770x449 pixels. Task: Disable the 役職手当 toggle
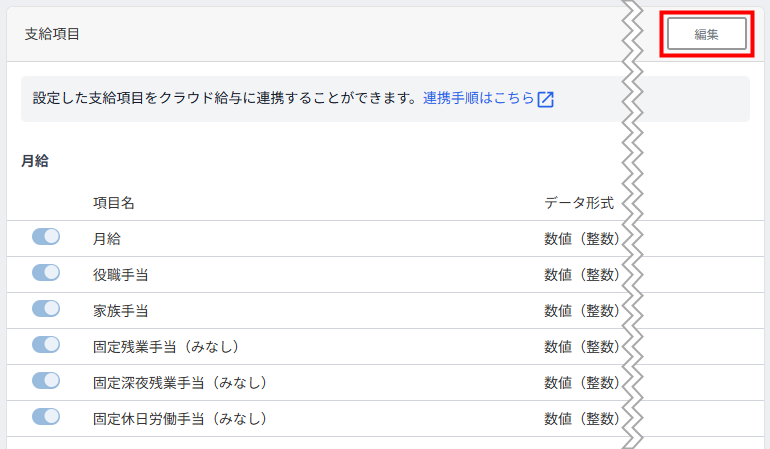(46, 273)
